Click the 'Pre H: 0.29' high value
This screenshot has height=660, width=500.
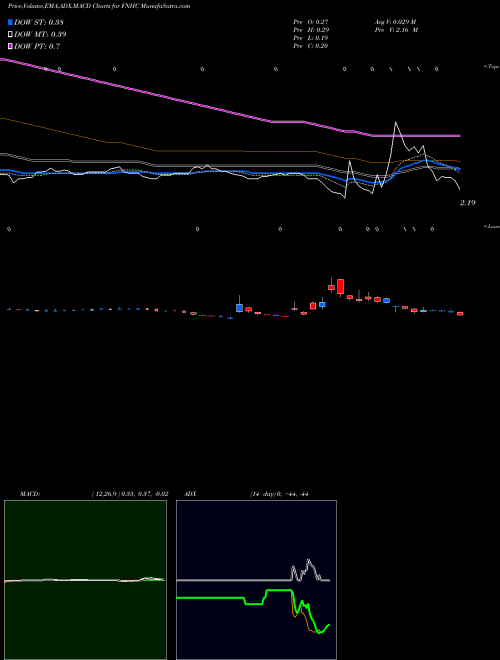point(311,30)
